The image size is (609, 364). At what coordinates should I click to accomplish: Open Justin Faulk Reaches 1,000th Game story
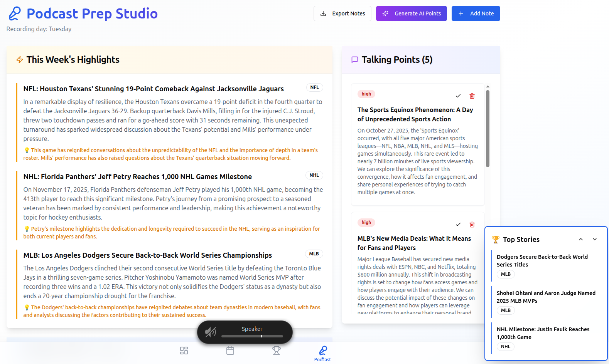543,333
